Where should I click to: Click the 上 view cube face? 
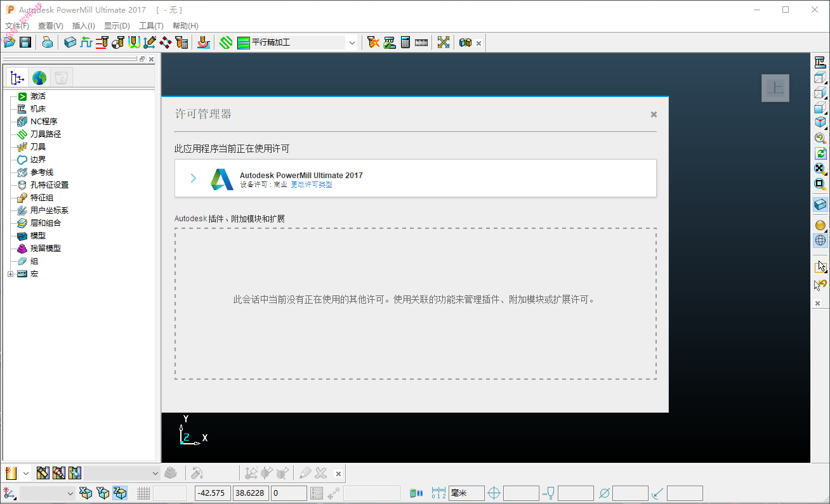tap(775, 87)
